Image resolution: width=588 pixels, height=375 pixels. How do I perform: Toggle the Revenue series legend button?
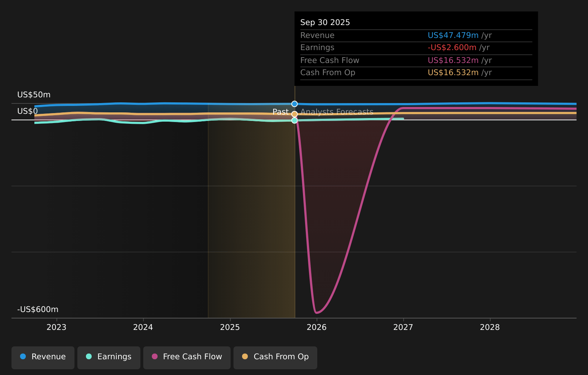click(43, 357)
